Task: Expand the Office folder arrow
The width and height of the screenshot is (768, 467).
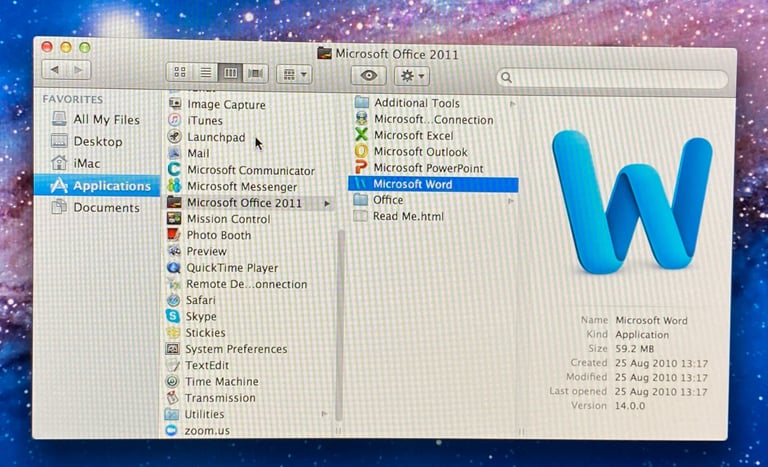Action: pos(511,200)
